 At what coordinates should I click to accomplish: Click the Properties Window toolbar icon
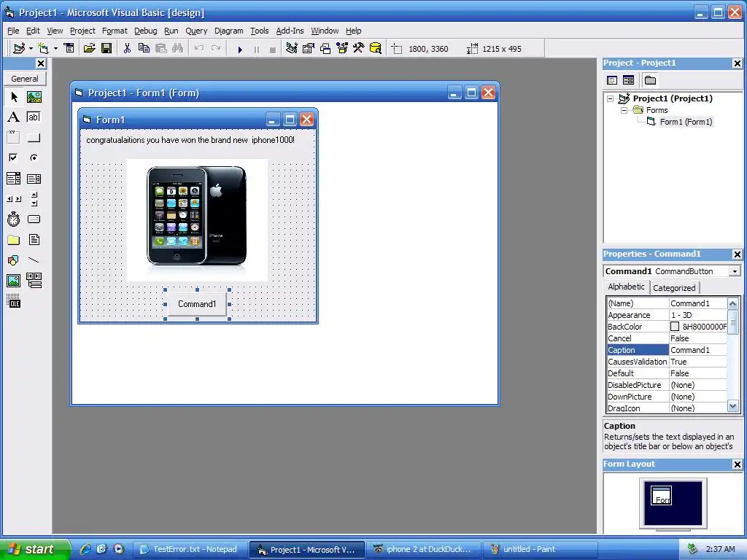(309, 49)
